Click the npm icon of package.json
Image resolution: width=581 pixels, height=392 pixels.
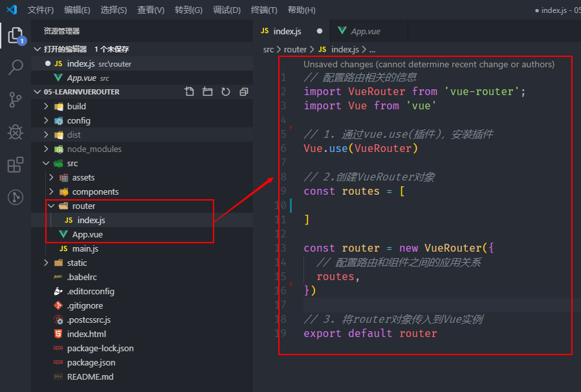pos(58,362)
